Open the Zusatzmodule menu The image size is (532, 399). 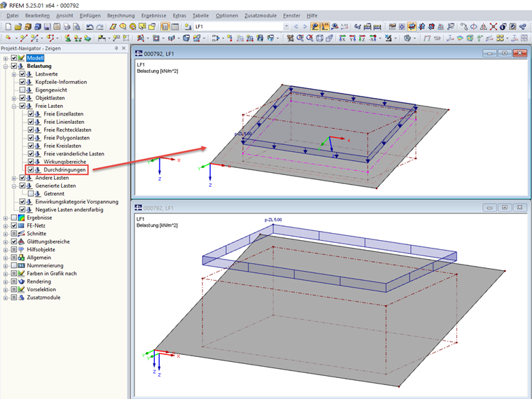point(260,15)
